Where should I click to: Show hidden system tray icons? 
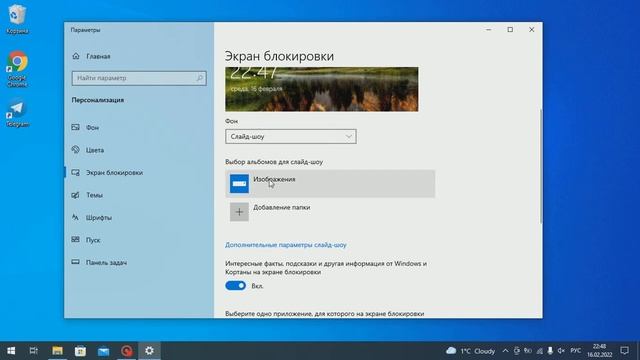point(505,351)
